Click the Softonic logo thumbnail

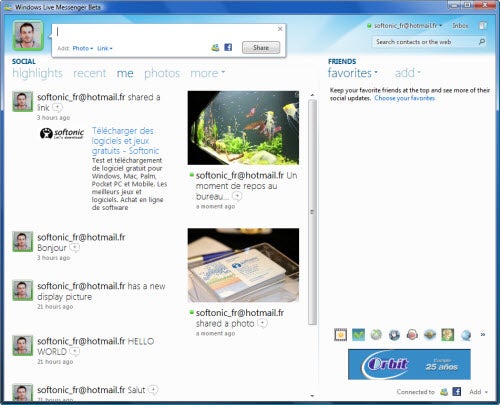pyautogui.click(x=62, y=133)
